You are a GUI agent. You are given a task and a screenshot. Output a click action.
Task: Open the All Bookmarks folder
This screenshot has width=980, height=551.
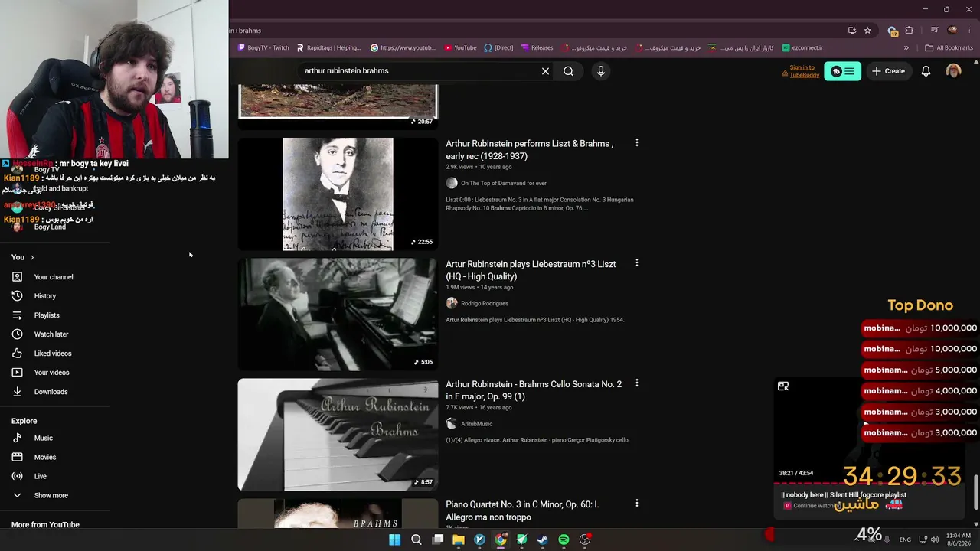tap(949, 47)
